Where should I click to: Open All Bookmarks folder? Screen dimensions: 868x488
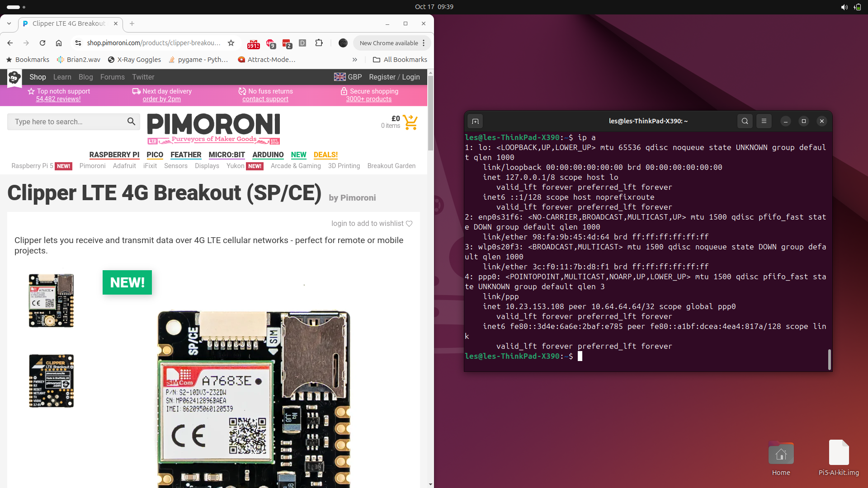[x=400, y=60]
